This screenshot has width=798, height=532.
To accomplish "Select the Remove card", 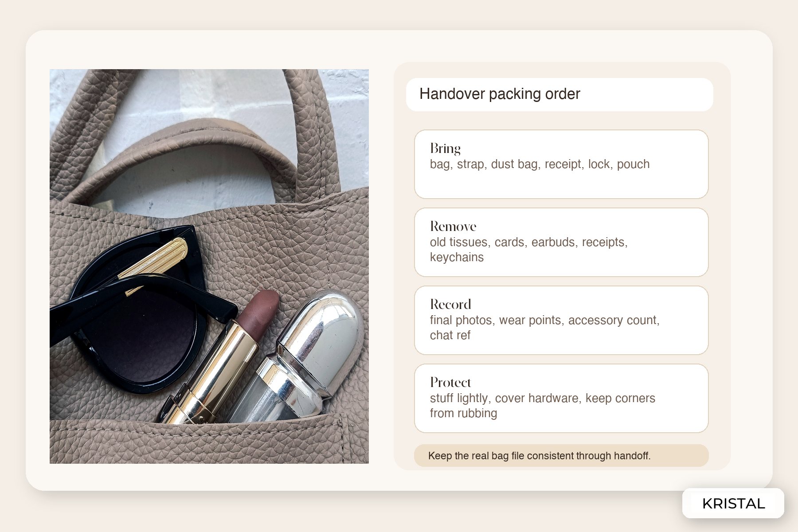I will point(561,242).
